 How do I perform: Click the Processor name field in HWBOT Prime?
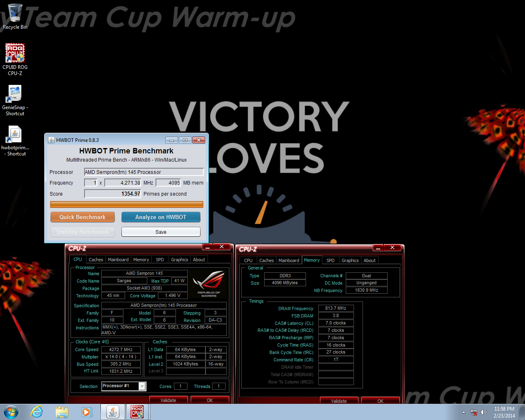click(x=144, y=172)
